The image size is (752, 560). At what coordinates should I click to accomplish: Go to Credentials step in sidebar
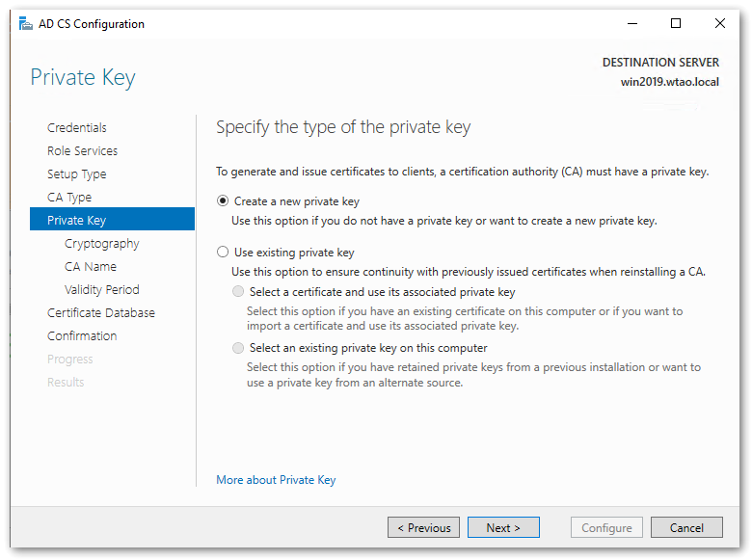(x=77, y=128)
